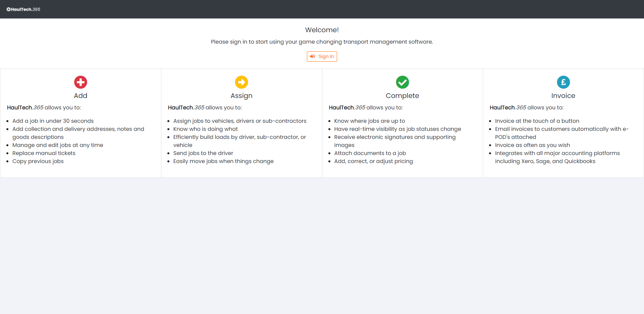
Task: Click the yellow Assign arrow icon
Action: point(241,82)
